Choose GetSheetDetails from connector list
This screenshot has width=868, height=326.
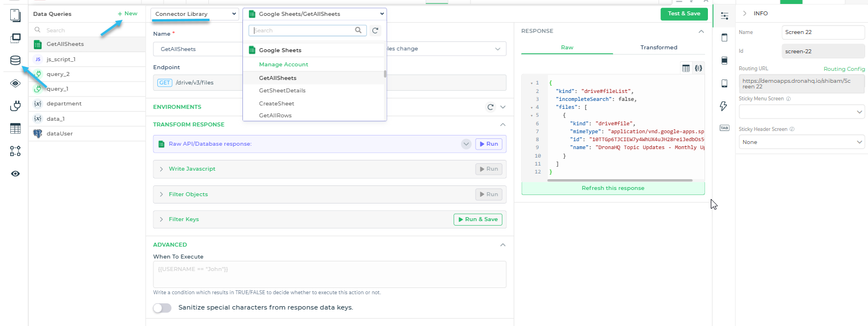313,91
